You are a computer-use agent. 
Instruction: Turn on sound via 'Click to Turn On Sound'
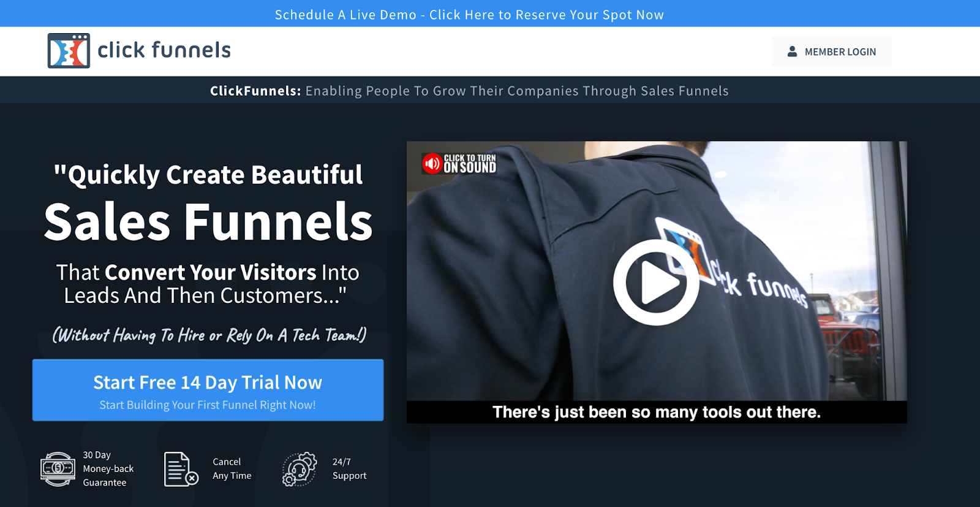pos(459,163)
